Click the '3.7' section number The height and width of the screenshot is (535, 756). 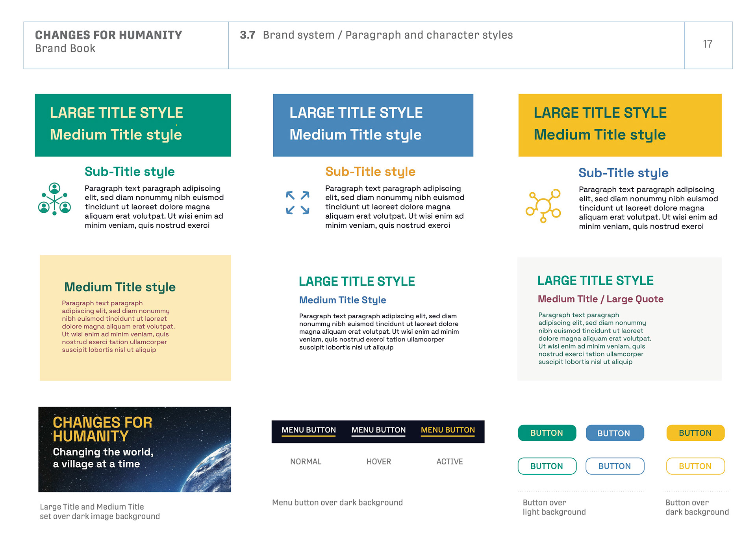click(248, 35)
